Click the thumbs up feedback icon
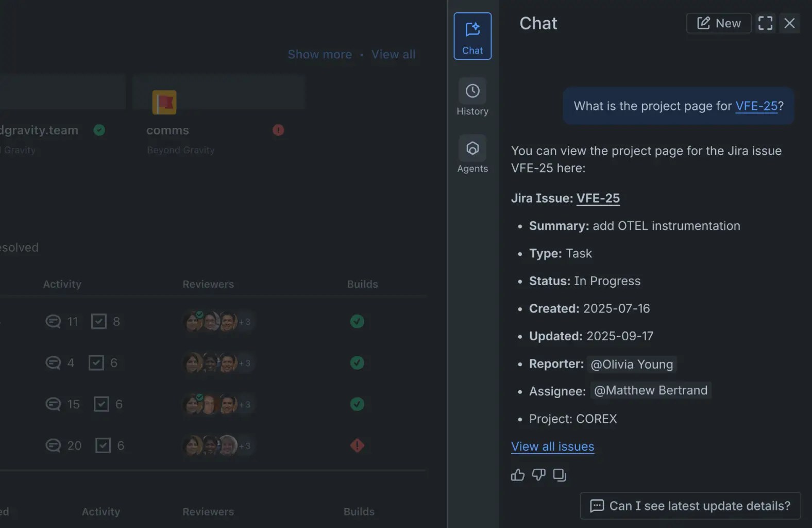 [517, 475]
